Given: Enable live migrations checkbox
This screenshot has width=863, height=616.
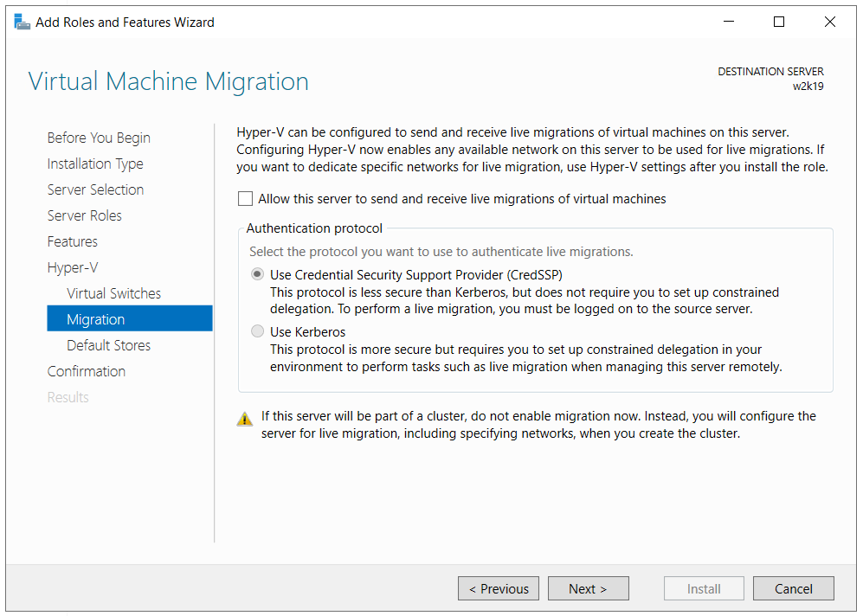Looking at the screenshot, I should tap(246, 199).
